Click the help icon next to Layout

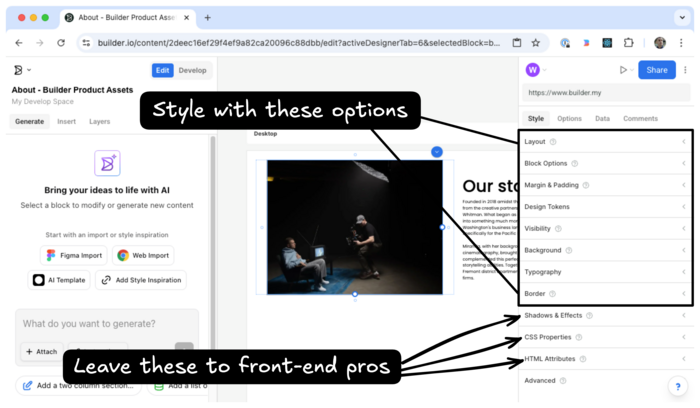point(553,142)
